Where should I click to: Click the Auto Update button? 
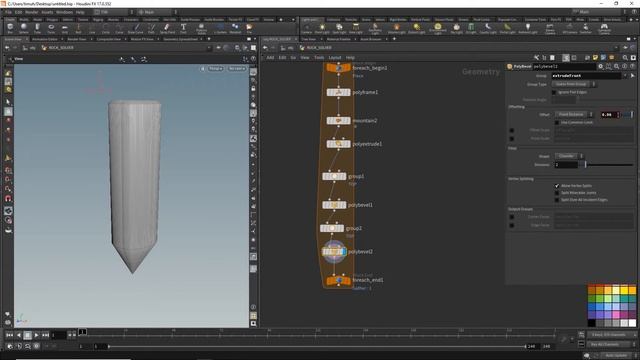pyautogui.click(x=616, y=356)
